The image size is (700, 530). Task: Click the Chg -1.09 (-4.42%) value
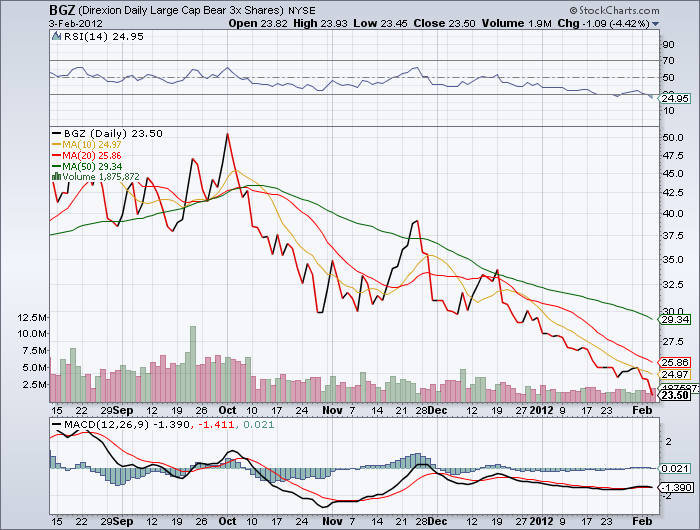603,23
